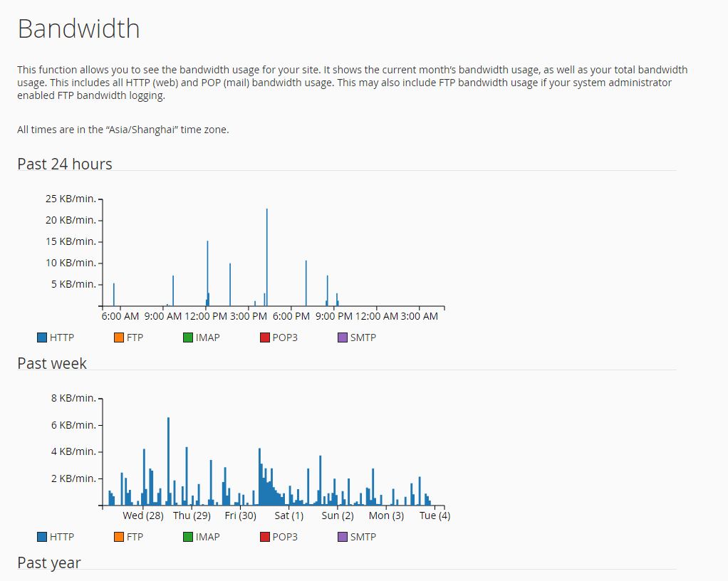The width and height of the screenshot is (728, 581).
Task: Toggle POP3 visibility in the first chart legend
Action: click(x=265, y=337)
